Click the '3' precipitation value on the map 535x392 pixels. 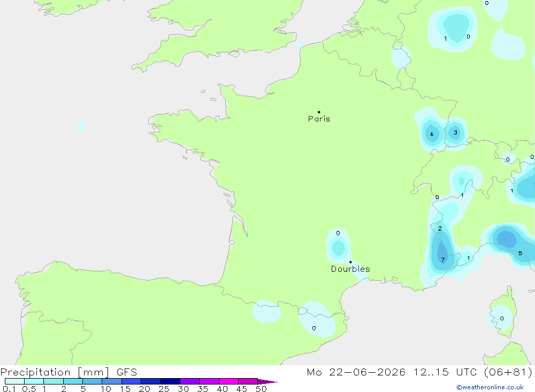(x=455, y=133)
